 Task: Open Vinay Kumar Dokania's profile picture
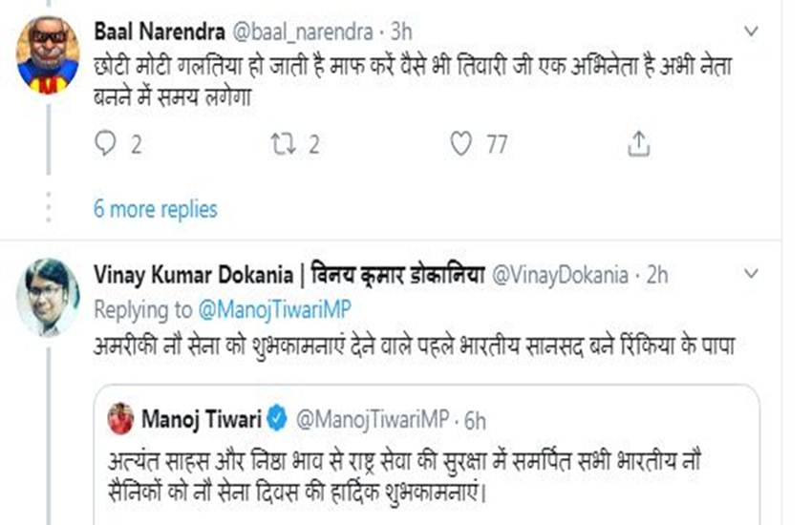point(48,296)
